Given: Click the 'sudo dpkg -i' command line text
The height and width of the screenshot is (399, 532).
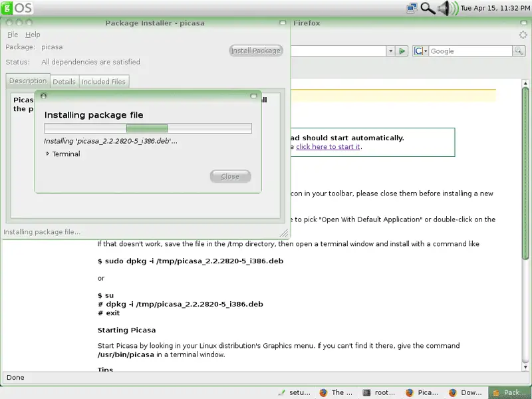Looking at the screenshot, I should (x=190, y=261).
